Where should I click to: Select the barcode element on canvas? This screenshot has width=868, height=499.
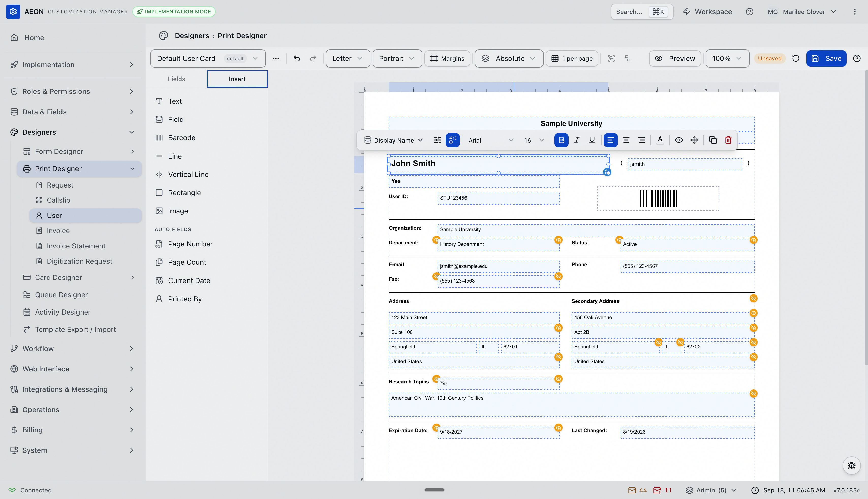point(658,199)
